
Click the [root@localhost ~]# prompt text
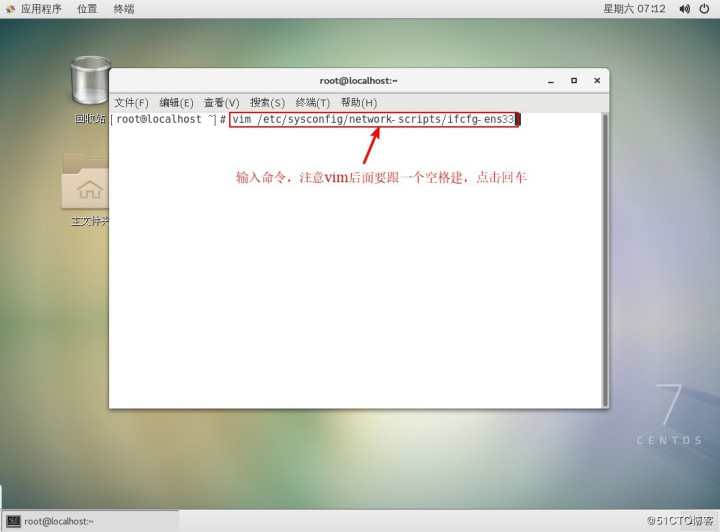pyautogui.click(x=168, y=119)
